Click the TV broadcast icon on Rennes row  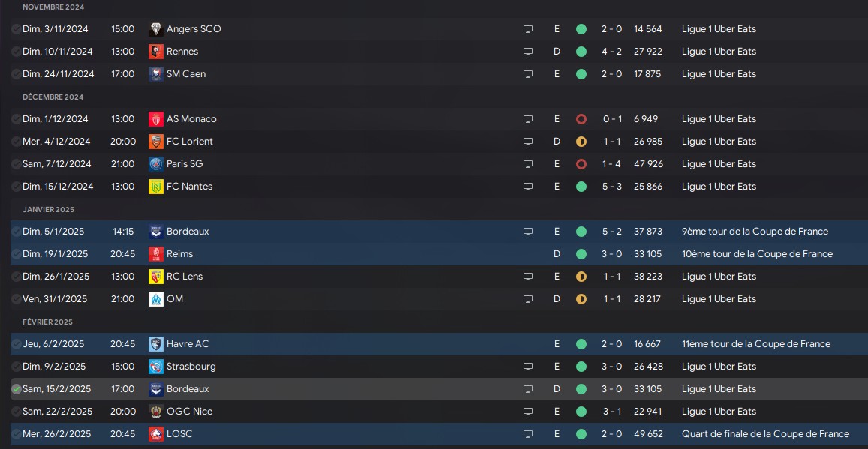(527, 52)
